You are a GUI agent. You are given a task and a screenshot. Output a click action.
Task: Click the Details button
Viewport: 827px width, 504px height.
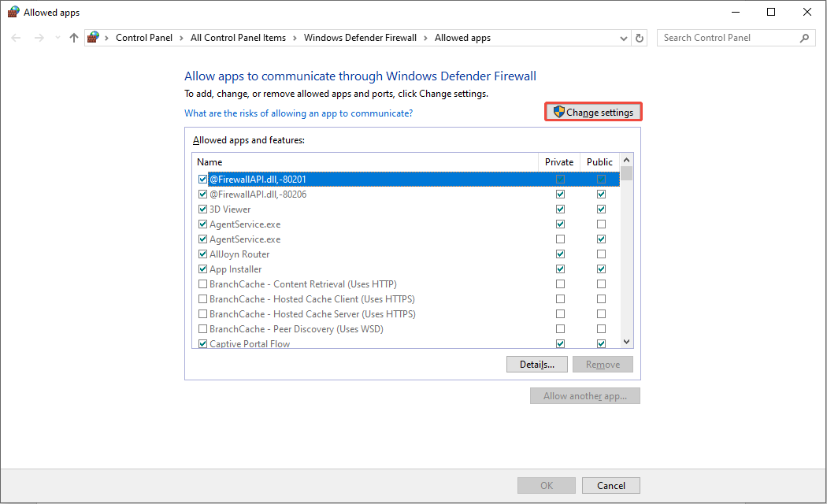pos(537,364)
